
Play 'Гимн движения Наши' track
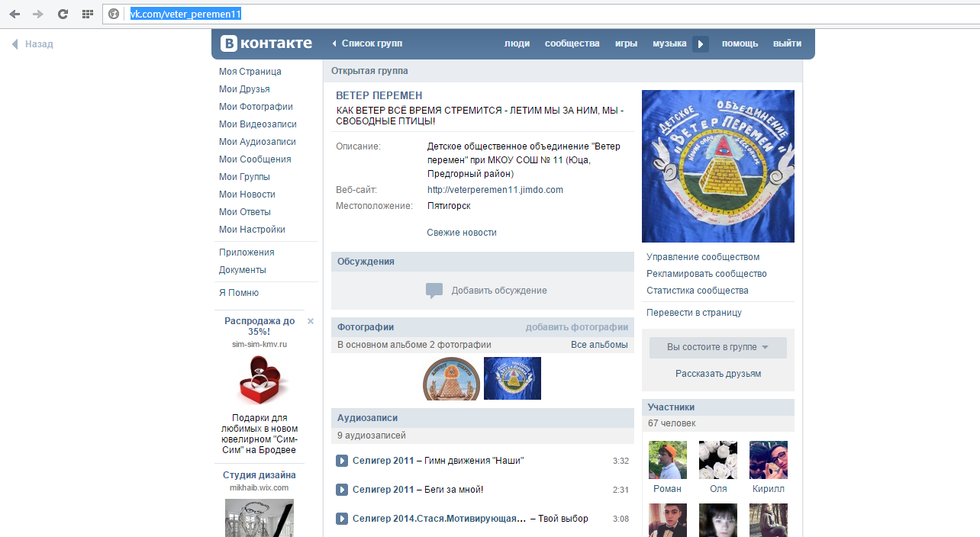click(342, 461)
